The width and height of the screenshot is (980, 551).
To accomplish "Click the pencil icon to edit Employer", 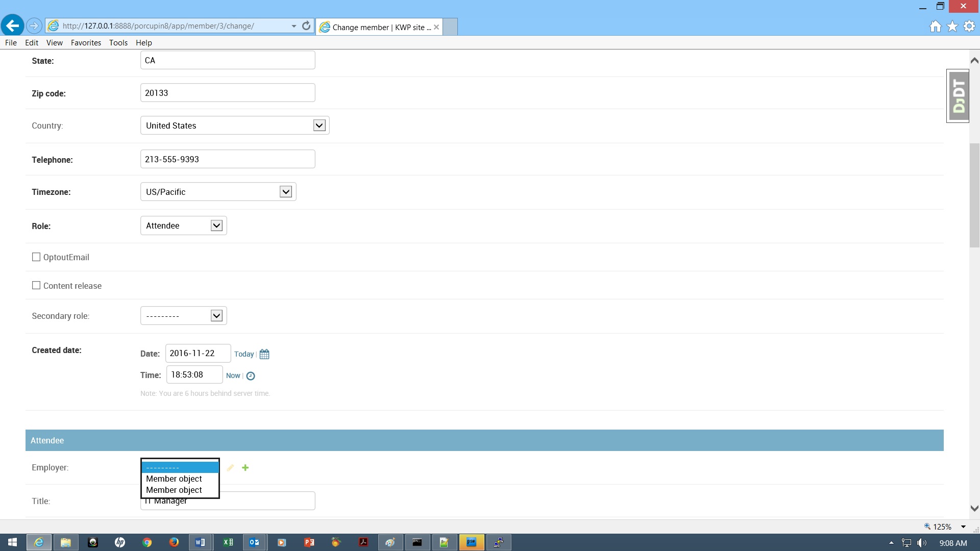I will (x=230, y=467).
